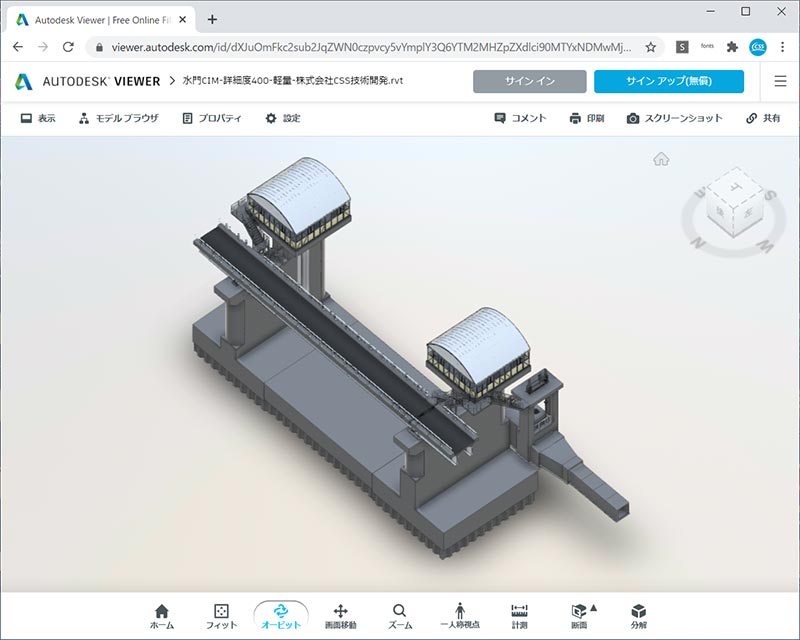The image size is (800, 640).
Task: Expand the Section tool options arrow
Action: coord(593,608)
